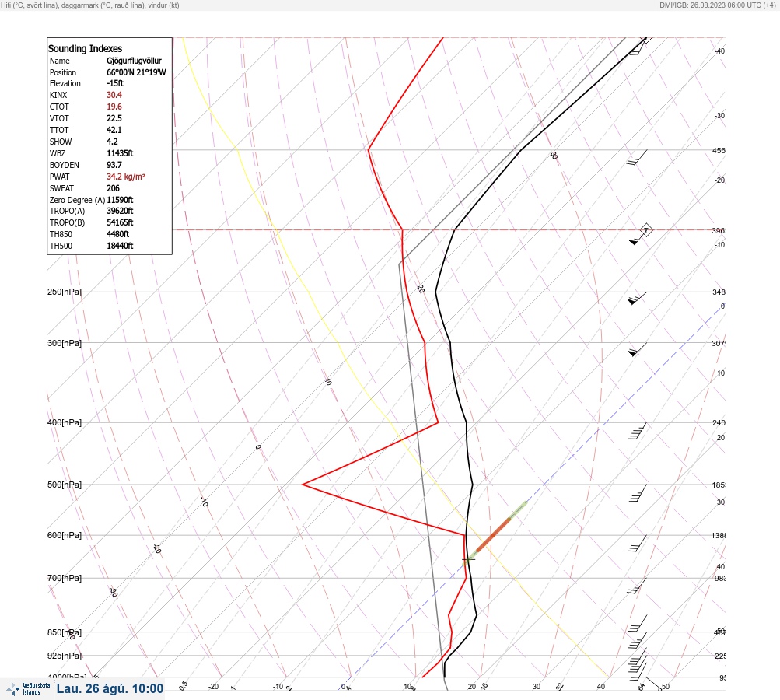This screenshot has height=700, width=780.
Task: Click the bottom axis temperature label 30
Action: coord(537,687)
